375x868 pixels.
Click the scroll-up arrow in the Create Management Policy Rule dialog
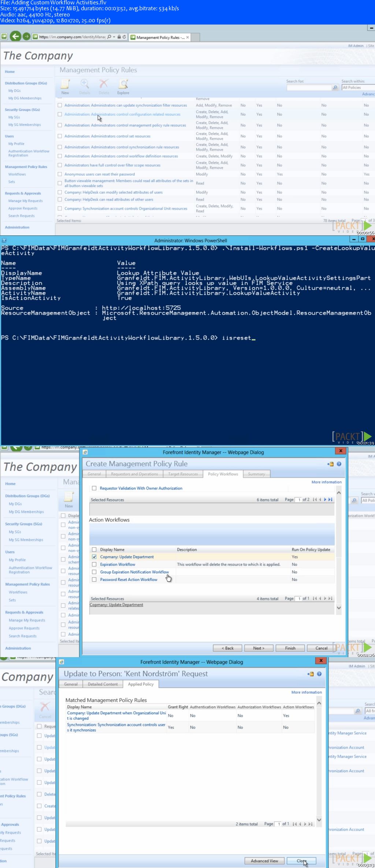(339, 493)
